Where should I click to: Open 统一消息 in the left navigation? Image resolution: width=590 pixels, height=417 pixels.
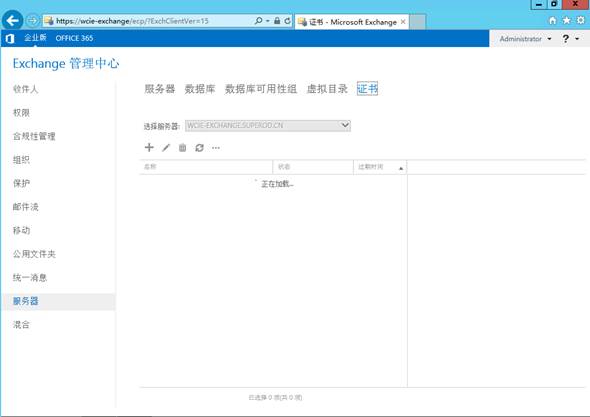point(30,278)
